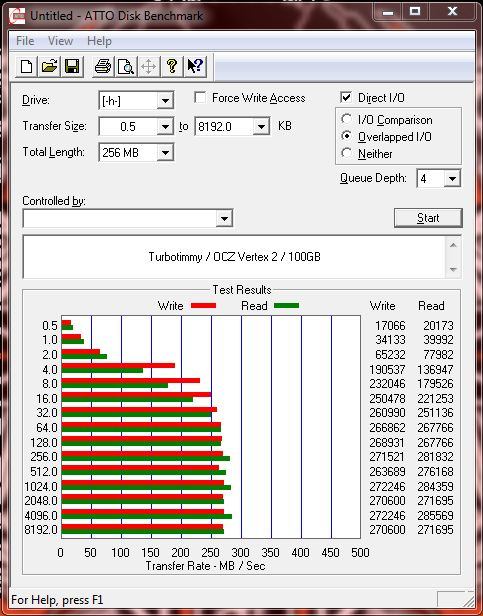Maximize the ATTO Disk Benchmark window
Screen dimensions: 483x616
[415, 13]
